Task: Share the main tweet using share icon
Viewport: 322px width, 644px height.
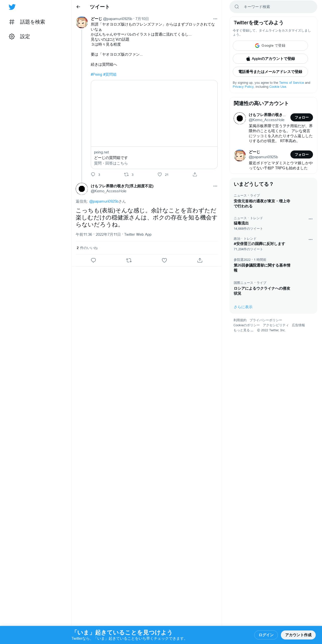Action: (x=200, y=260)
